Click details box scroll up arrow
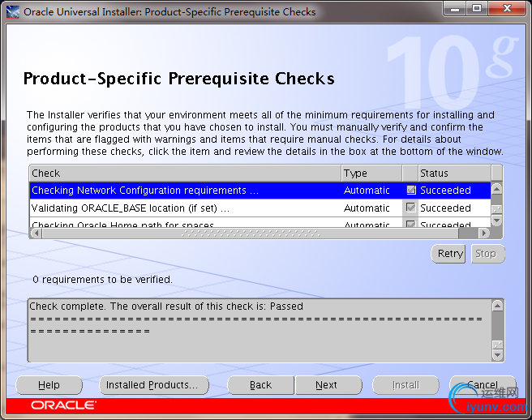The image size is (532, 420). click(x=497, y=306)
